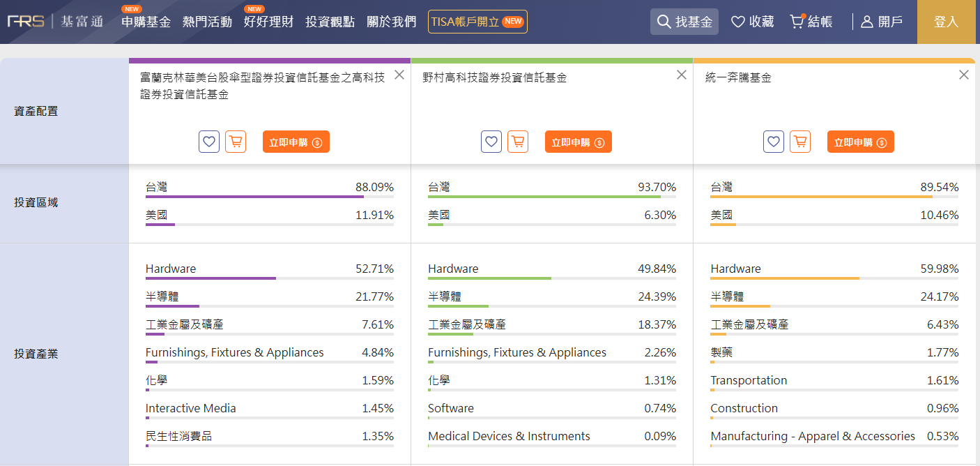This screenshot has width=980, height=466.
Task: Click the FRS 基富通 logo
Action: (x=55, y=22)
